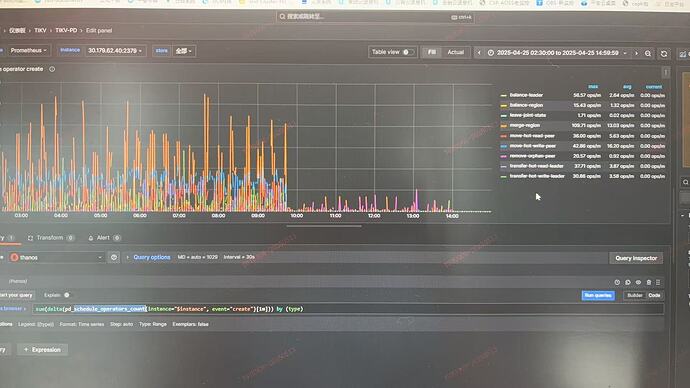Open the panel three-dot menu
690x388 pixels.
point(666,72)
